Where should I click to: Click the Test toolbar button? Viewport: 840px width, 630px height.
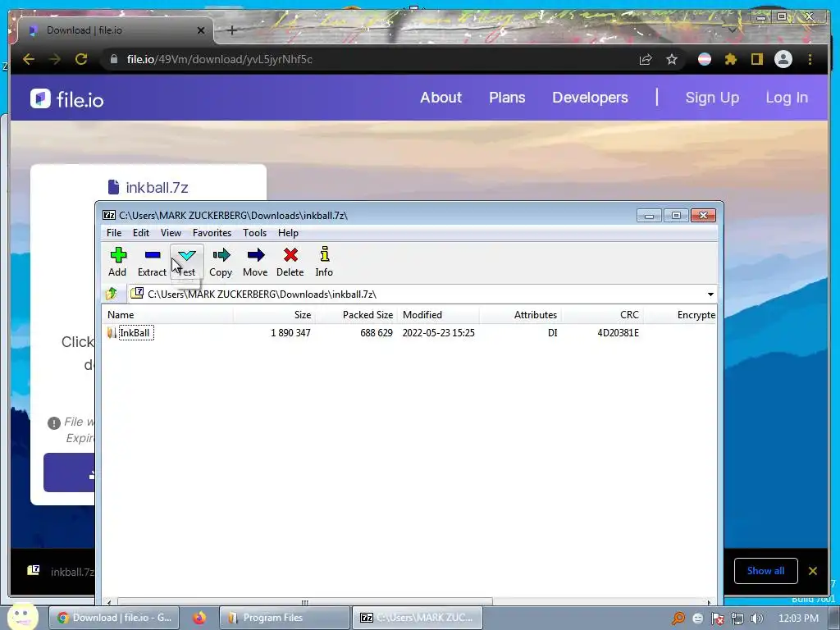(186, 262)
